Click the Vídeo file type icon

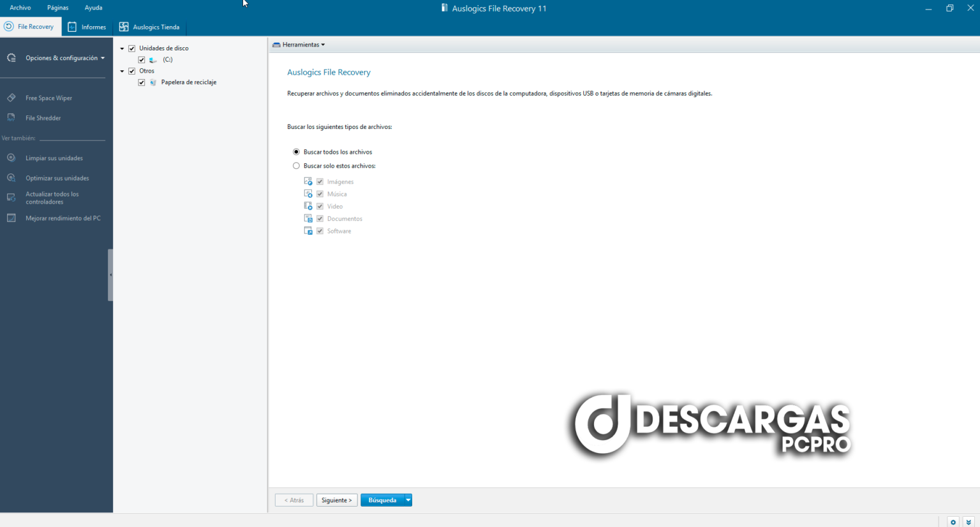[308, 206]
